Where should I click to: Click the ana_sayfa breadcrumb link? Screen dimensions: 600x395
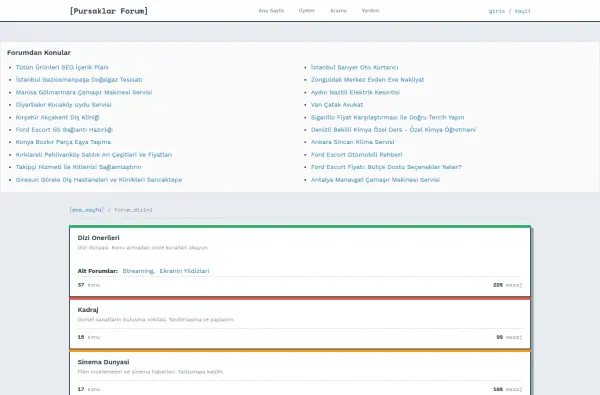(86, 210)
